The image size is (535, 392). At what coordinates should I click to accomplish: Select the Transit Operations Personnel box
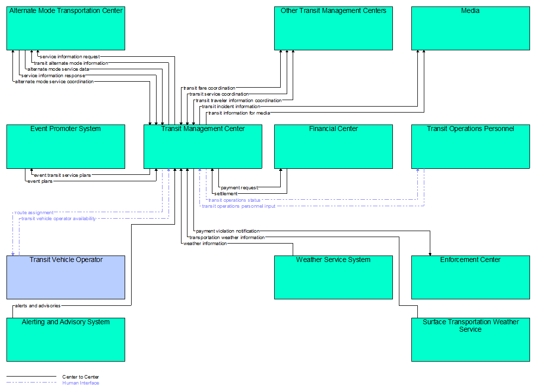click(471, 146)
